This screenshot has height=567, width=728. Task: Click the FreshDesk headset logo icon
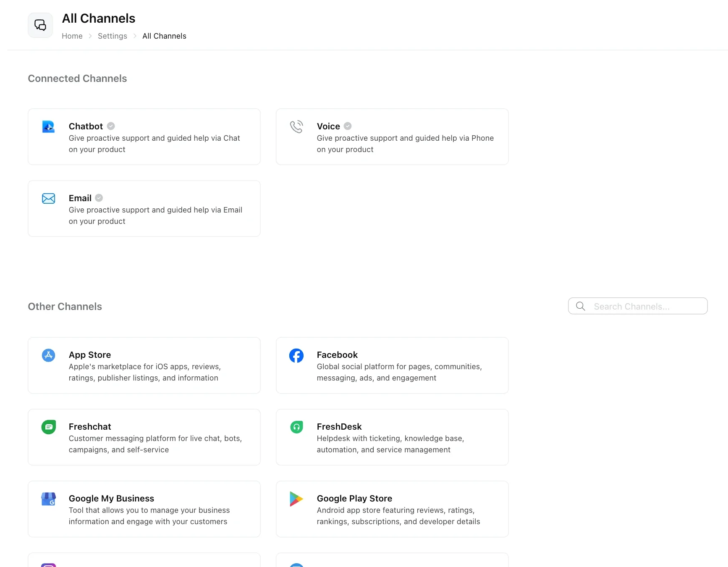click(296, 427)
